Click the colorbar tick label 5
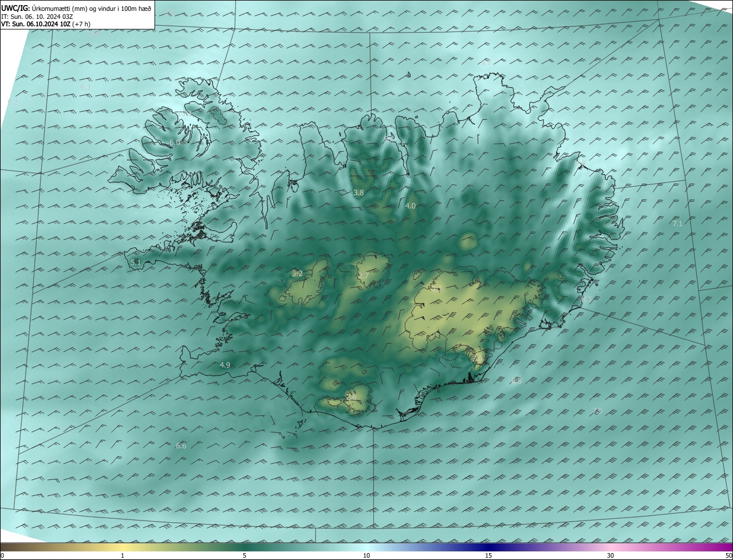This screenshot has width=733, height=560. coord(245,555)
